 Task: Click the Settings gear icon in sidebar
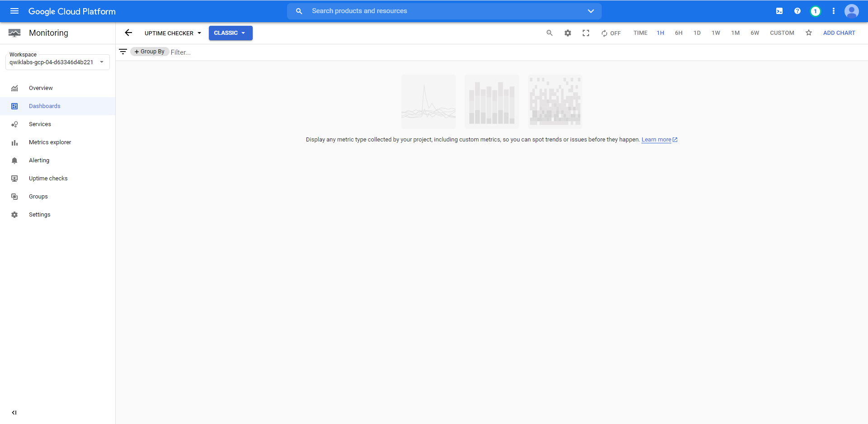[14, 215]
